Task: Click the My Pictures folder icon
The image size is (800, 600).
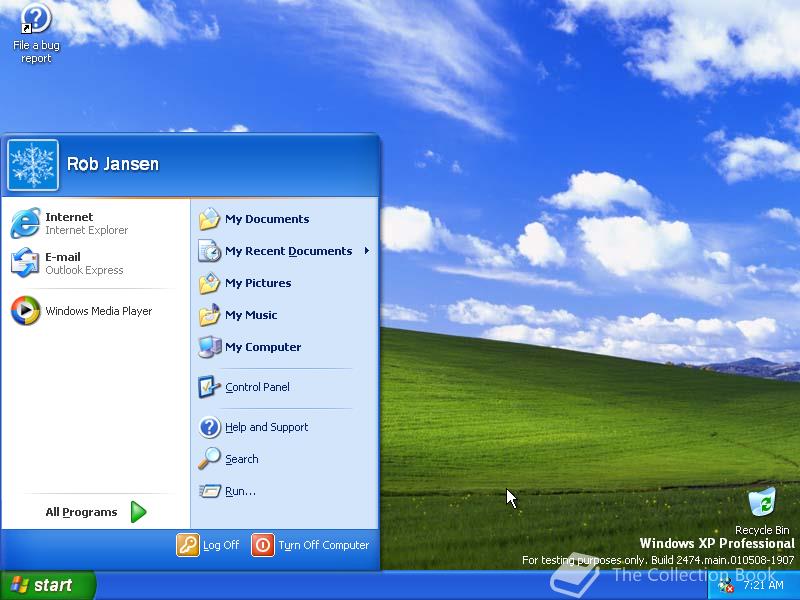Action: coord(209,283)
